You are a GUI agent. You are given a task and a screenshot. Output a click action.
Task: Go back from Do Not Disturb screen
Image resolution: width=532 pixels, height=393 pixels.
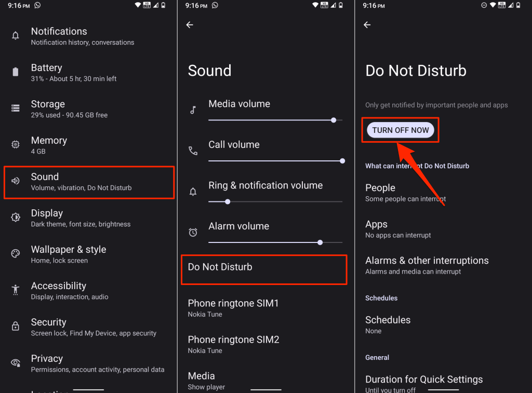[x=367, y=25]
